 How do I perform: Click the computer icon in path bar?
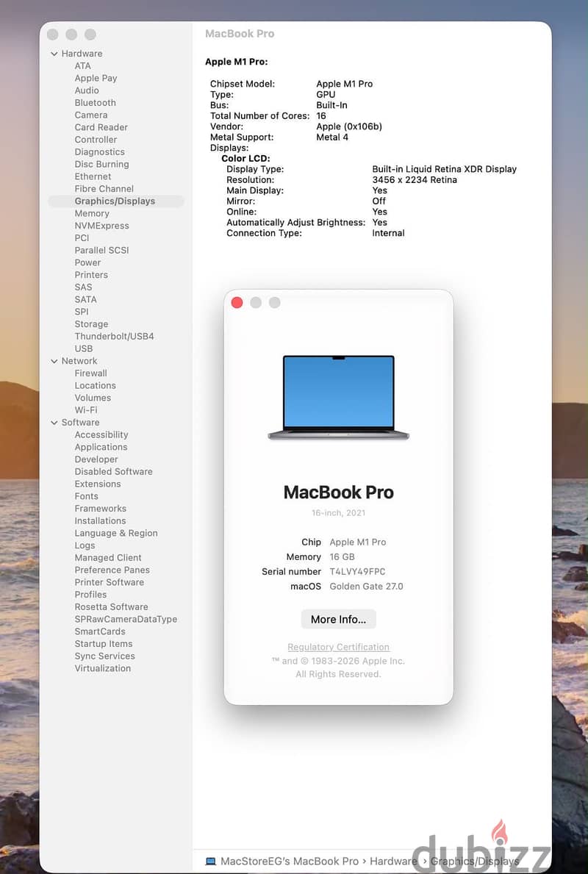point(211,862)
